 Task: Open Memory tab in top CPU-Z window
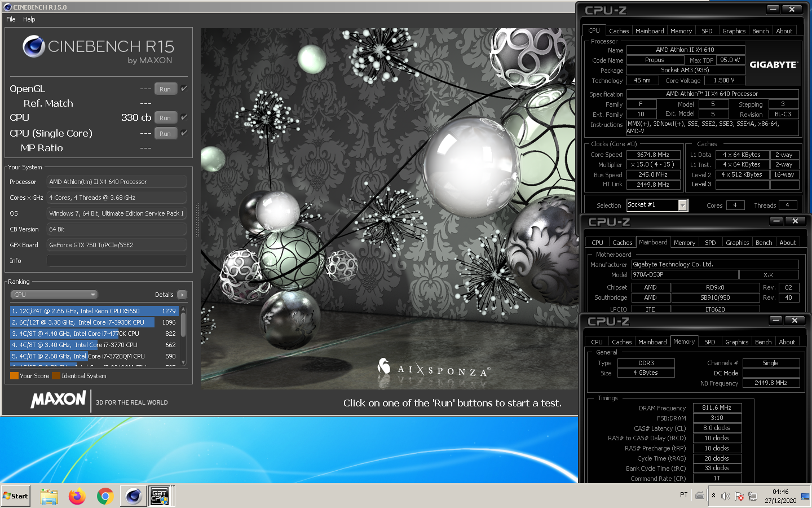tap(681, 31)
